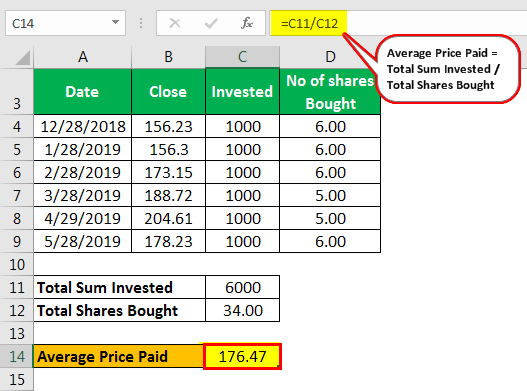Select the close price 156.3 cell
527x391 pixels.
tap(168, 149)
